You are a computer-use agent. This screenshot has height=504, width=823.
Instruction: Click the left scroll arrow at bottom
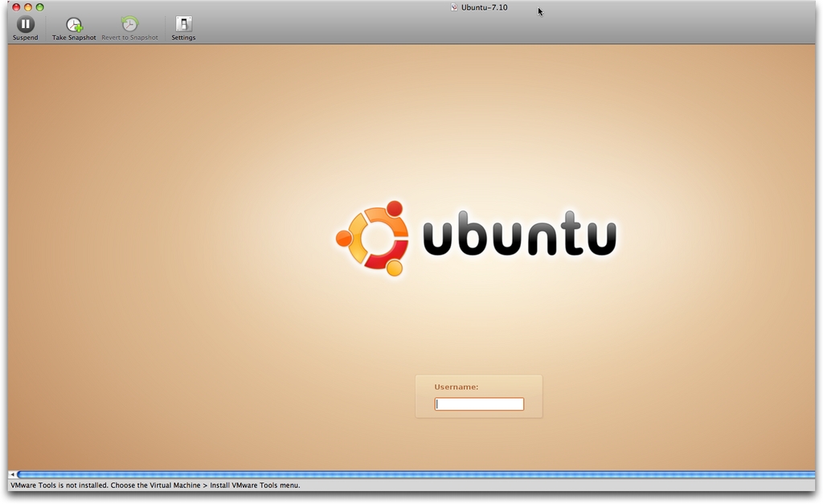pos(12,475)
